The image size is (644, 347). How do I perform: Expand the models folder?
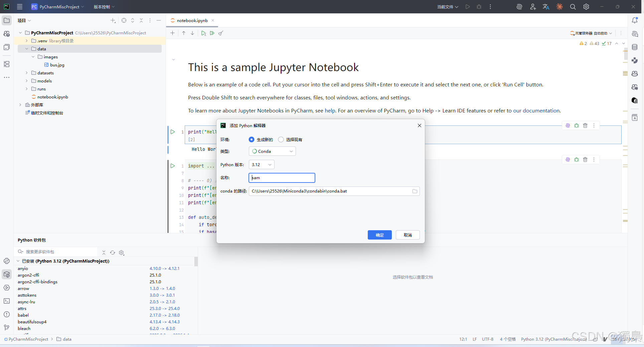(27, 81)
